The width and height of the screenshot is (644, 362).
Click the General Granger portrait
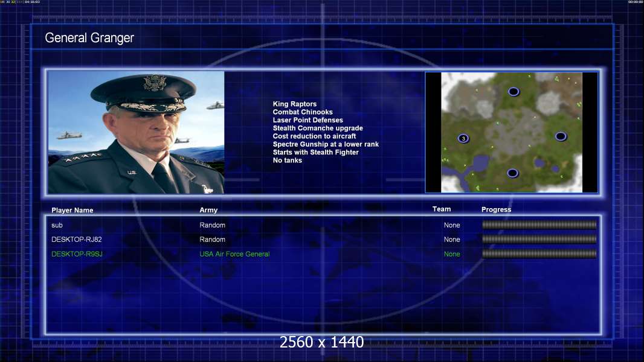point(136,132)
